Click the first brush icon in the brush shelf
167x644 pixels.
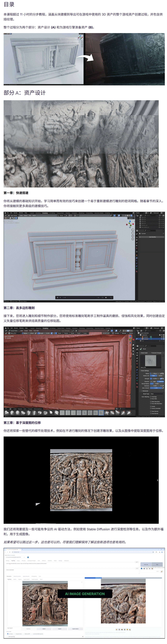point(7,412)
